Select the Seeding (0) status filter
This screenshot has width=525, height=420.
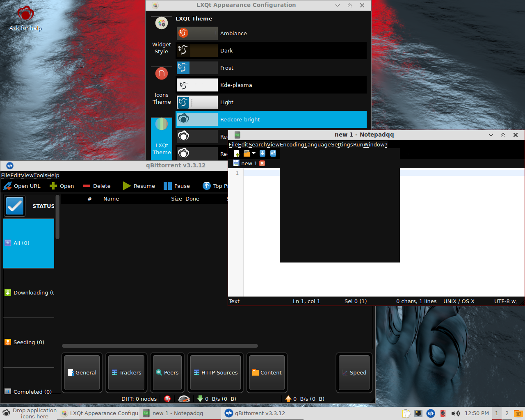[x=29, y=342]
